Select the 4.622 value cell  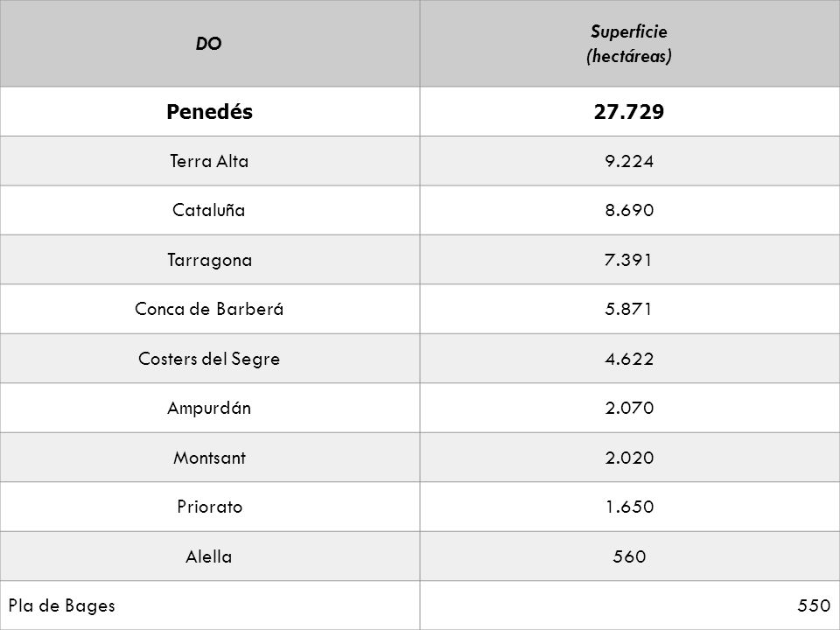(x=629, y=359)
